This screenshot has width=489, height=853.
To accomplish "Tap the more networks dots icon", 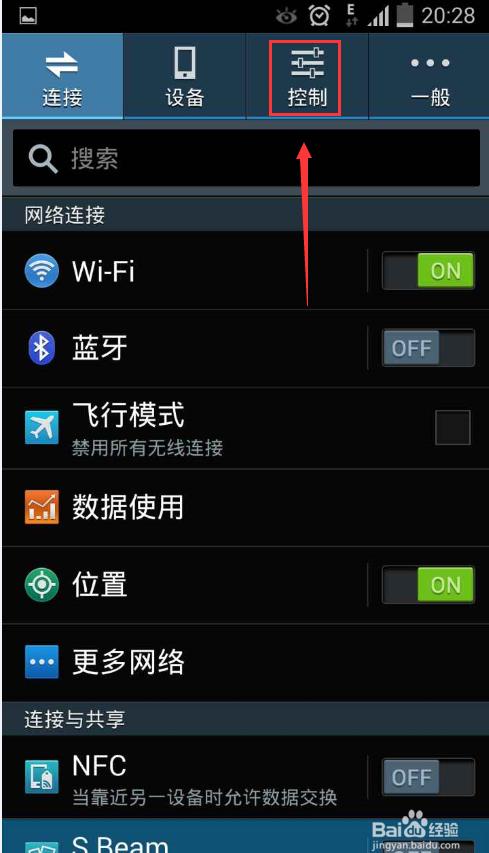I will pos(42,662).
